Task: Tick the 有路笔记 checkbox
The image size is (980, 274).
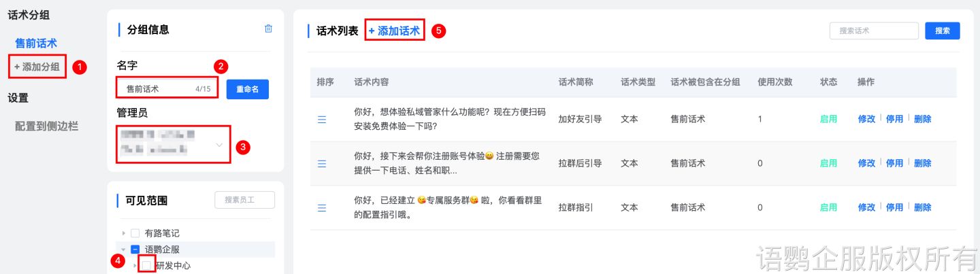Action: pyautogui.click(x=135, y=233)
